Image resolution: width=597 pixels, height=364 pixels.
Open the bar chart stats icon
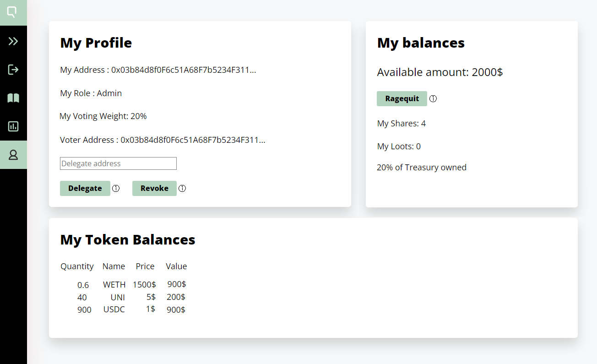click(13, 126)
